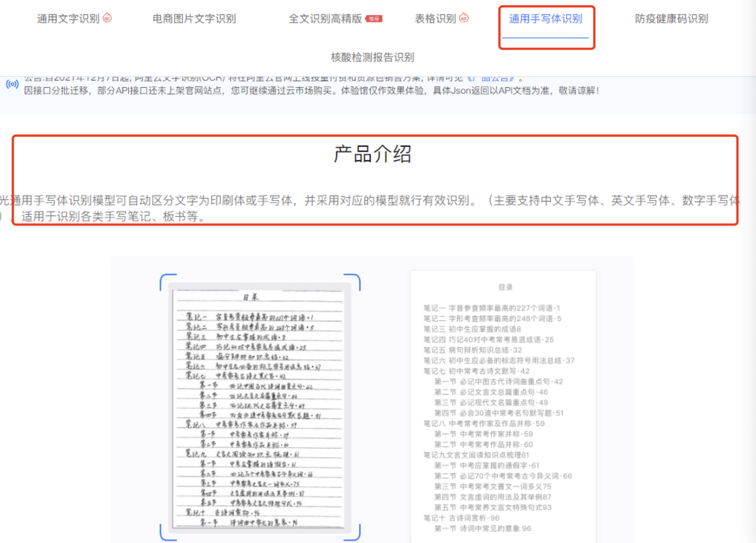
Task: Open the 通用文字识别 tab
Action: click(68, 18)
